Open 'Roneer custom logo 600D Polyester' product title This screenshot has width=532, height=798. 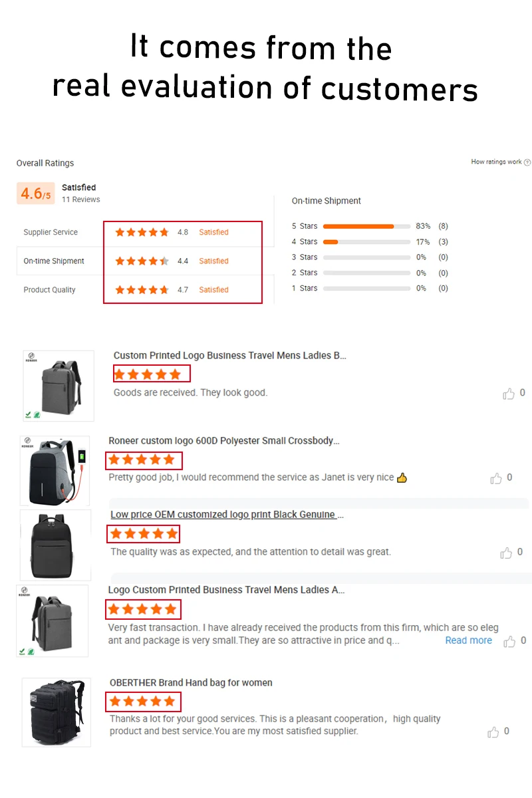[x=224, y=441]
